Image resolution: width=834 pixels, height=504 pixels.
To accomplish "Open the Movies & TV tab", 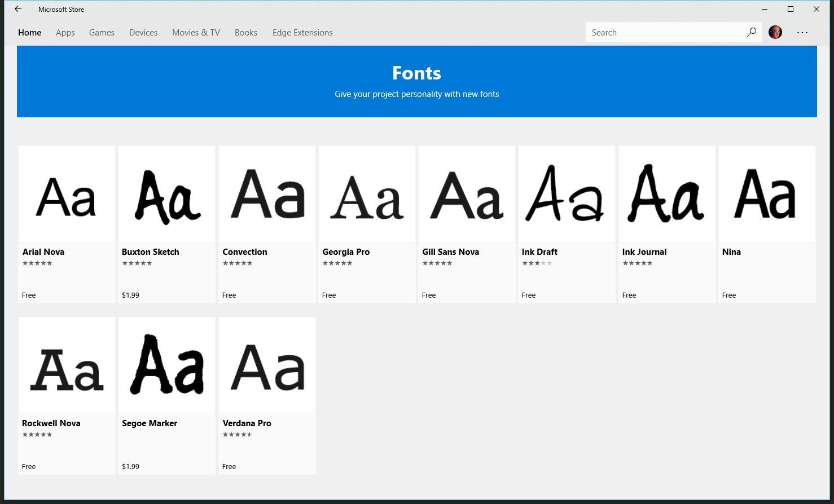I will [x=196, y=33].
